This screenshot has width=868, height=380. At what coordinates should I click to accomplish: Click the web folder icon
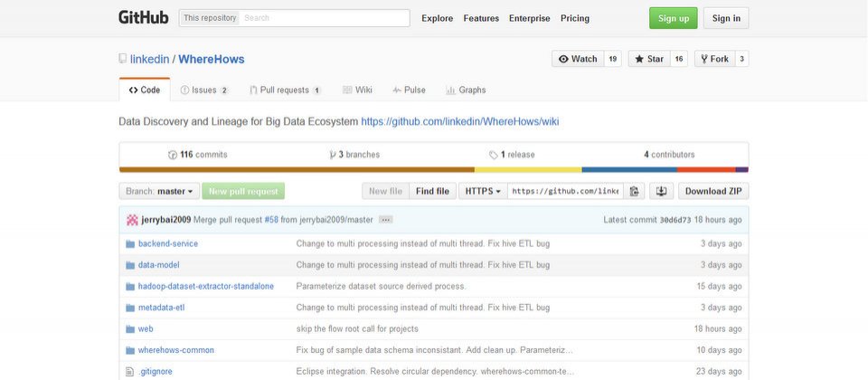(130, 329)
